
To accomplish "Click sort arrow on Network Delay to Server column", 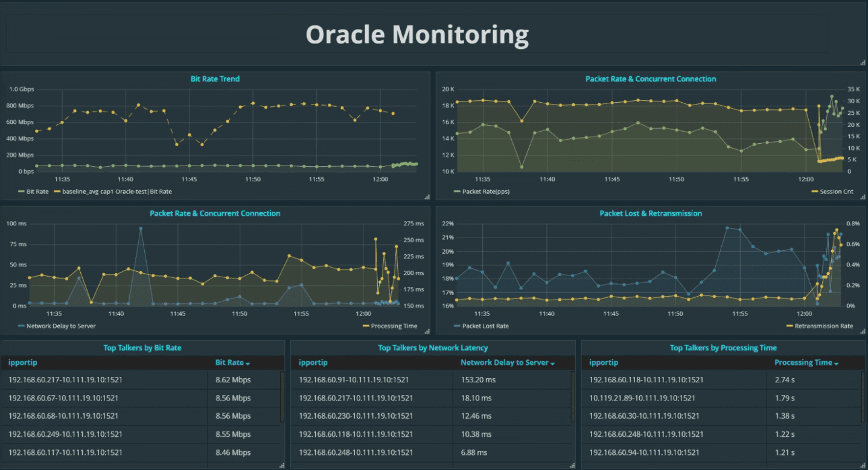I will (552, 363).
